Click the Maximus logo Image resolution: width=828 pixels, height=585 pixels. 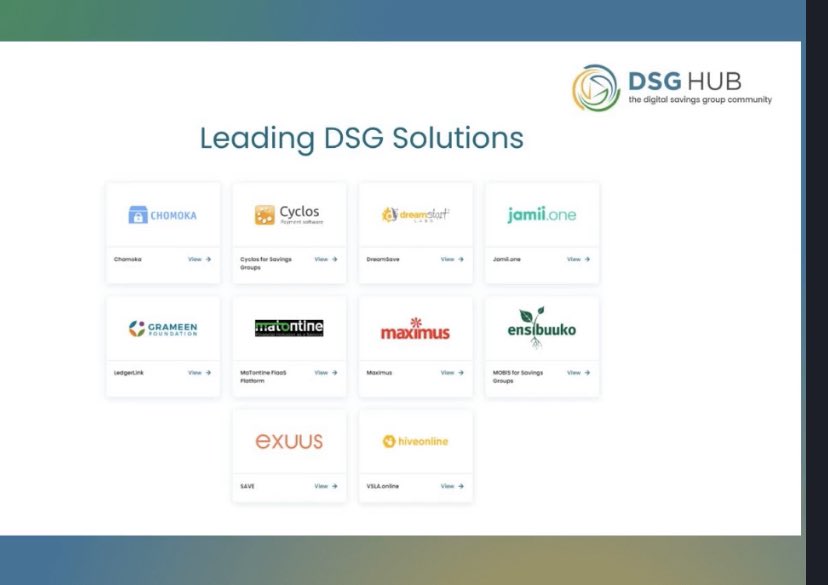415,328
